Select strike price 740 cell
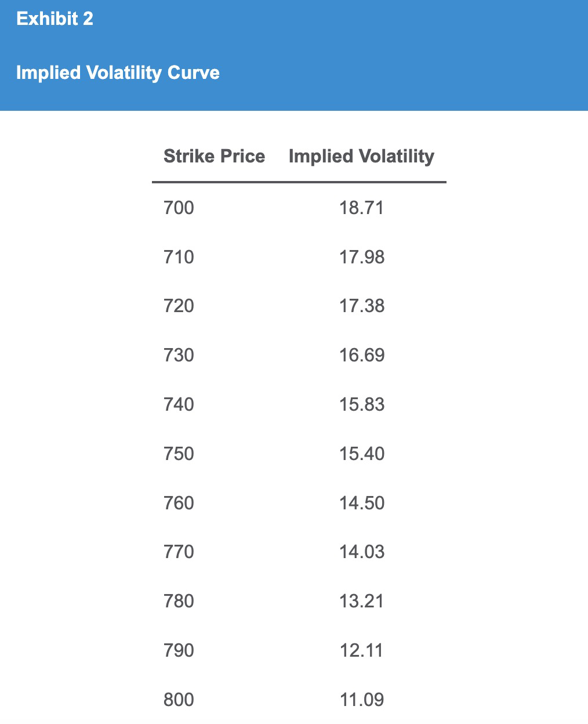 click(179, 404)
